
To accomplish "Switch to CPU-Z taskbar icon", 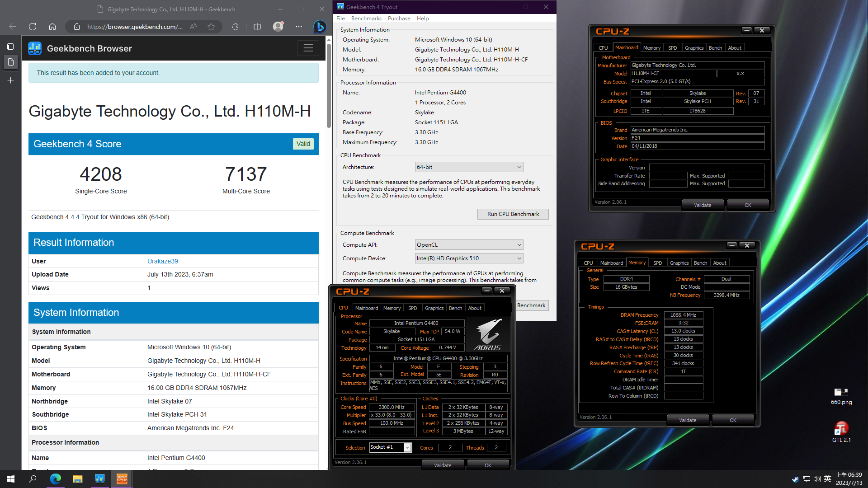I will 122,479.
